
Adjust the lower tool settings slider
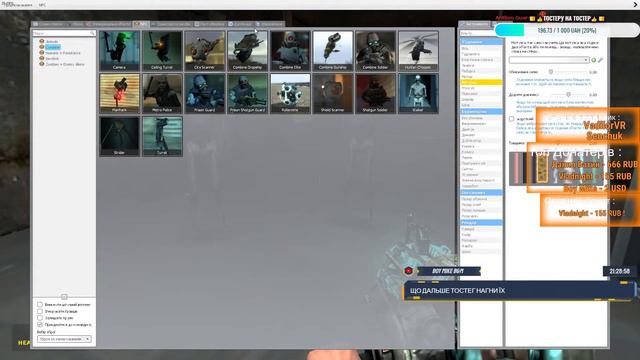pos(568,95)
